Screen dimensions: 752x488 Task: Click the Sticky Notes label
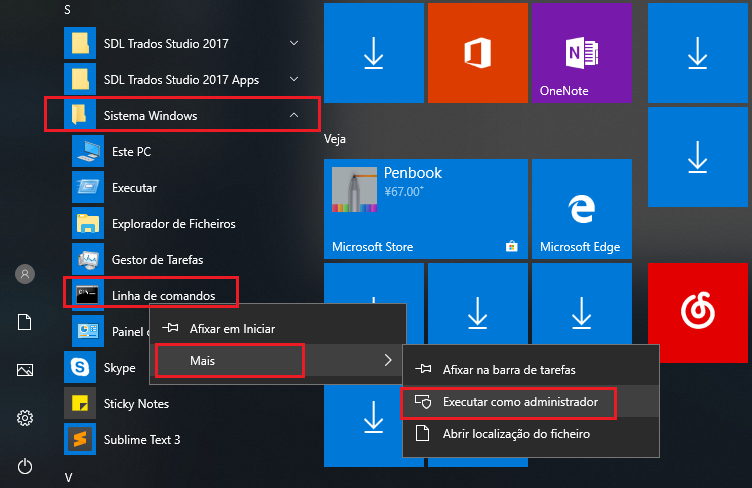(136, 404)
